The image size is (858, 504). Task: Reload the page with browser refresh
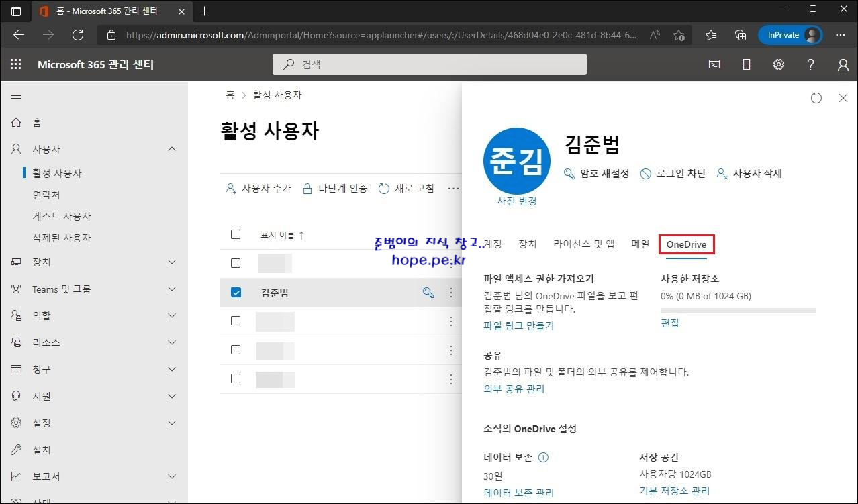tap(78, 35)
